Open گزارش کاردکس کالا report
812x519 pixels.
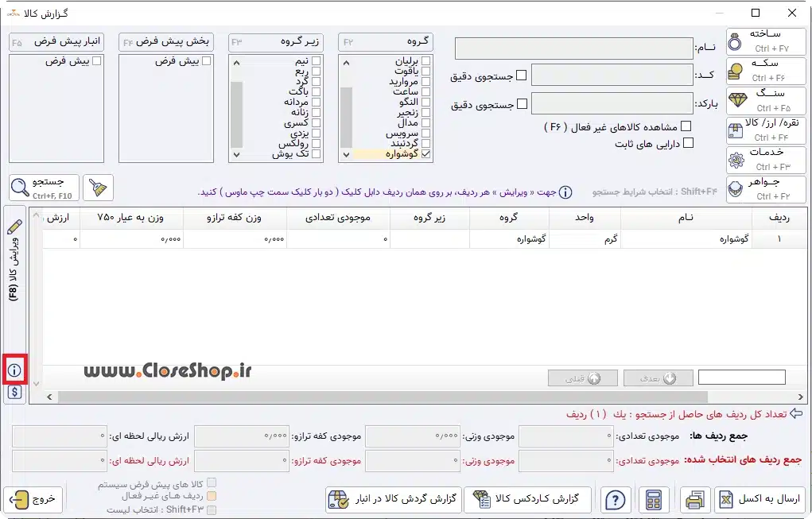point(528,500)
